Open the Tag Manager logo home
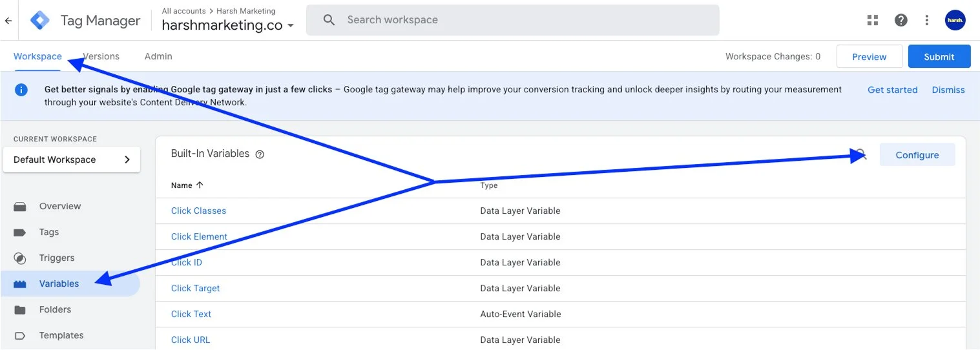This screenshot has width=980, height=350. pyautogui.click(x=40, y=21)
